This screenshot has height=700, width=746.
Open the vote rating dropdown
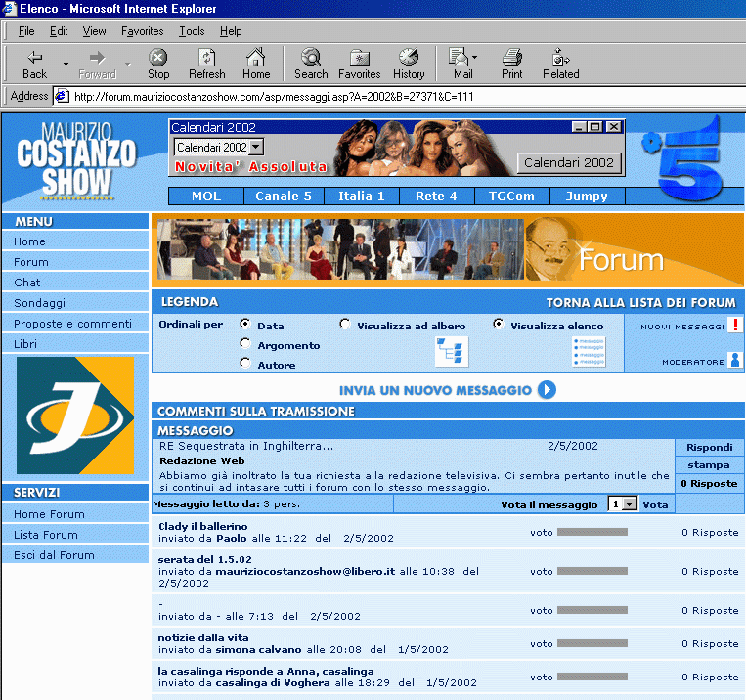[x=623, y=503]
